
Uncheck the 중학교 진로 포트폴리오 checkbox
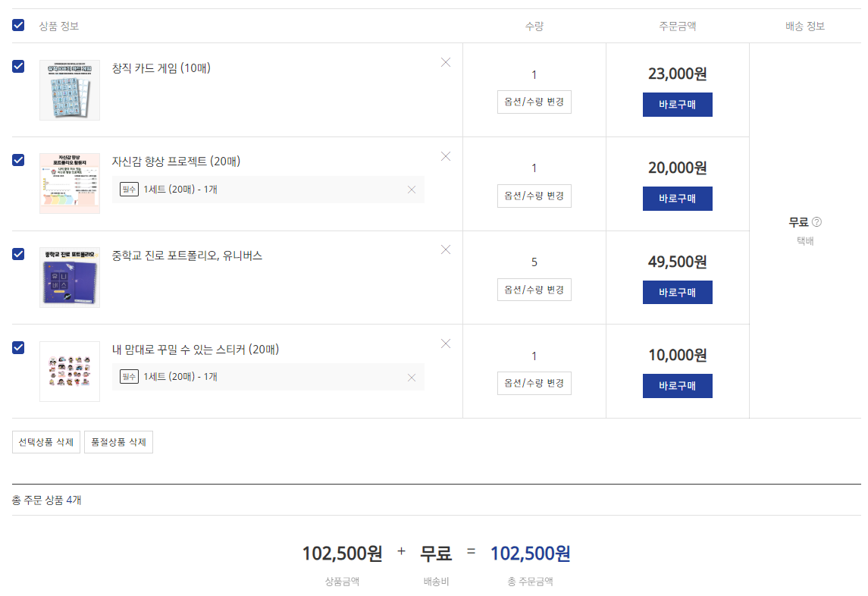click(18, 254)
